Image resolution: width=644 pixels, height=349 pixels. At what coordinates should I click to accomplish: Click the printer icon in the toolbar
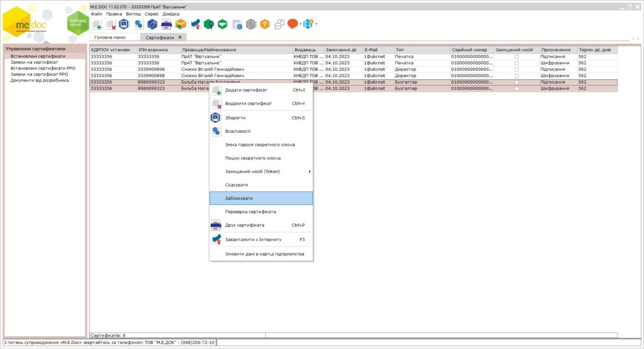click(166, 25)
